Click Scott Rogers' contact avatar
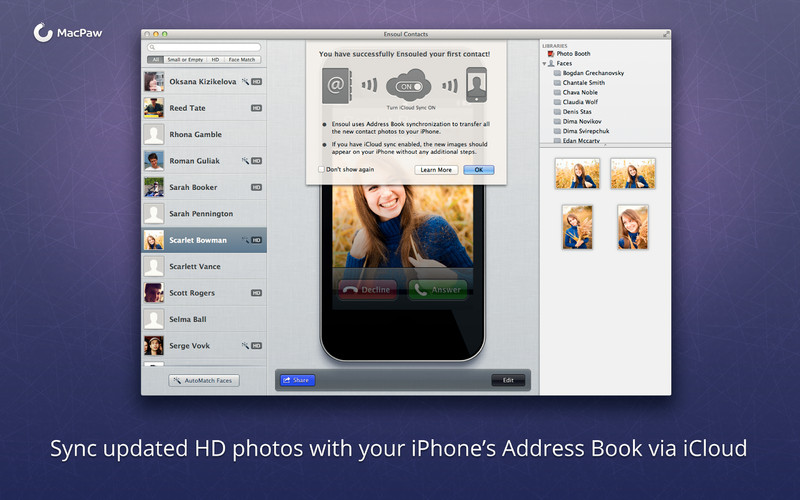The image size is (800, 500). click(154, 293)
